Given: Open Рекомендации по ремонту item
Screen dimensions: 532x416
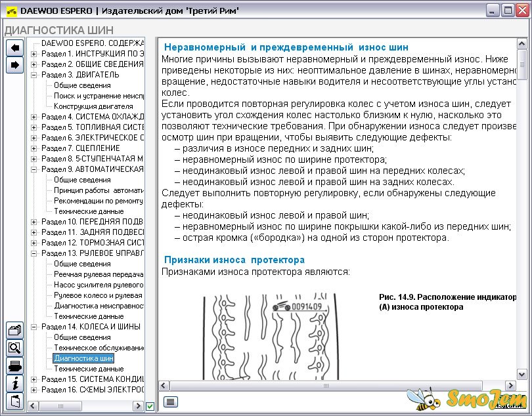Looking at the screenshot, I should click(x=99, y=201).
